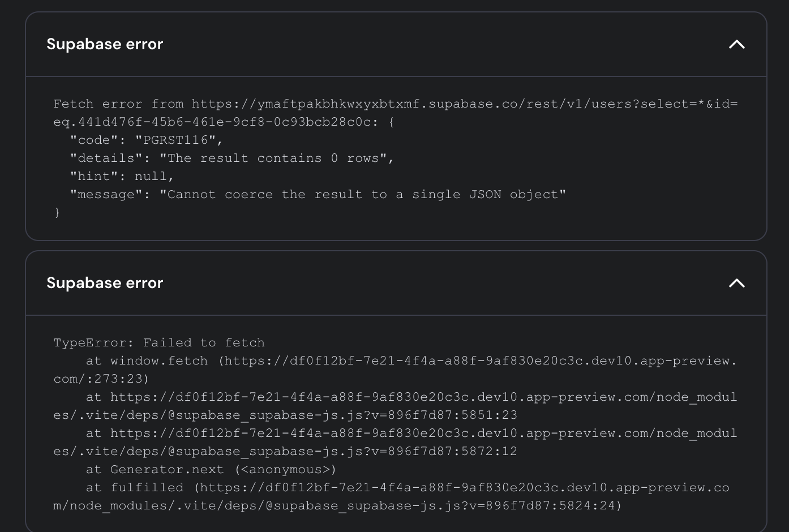Collapse the Fetch error panel chevron
The height and width of the screenshot is (532, 789).
[x=736, y=44]
